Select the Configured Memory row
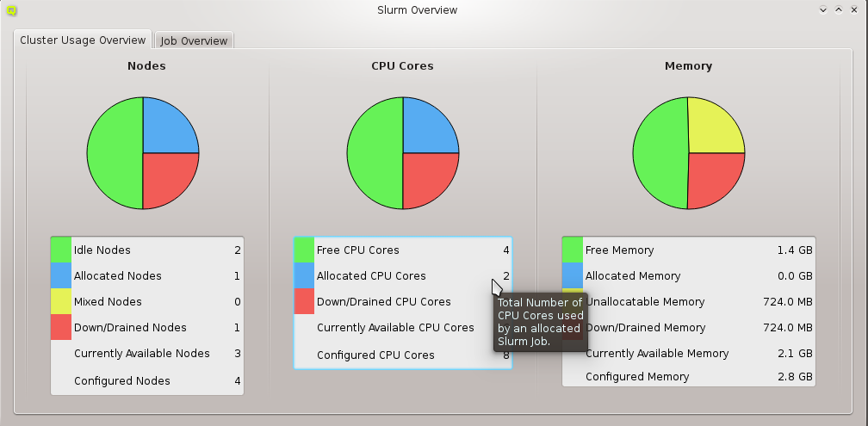Screen dimensions: 868x426 click(x=689, y=377)
